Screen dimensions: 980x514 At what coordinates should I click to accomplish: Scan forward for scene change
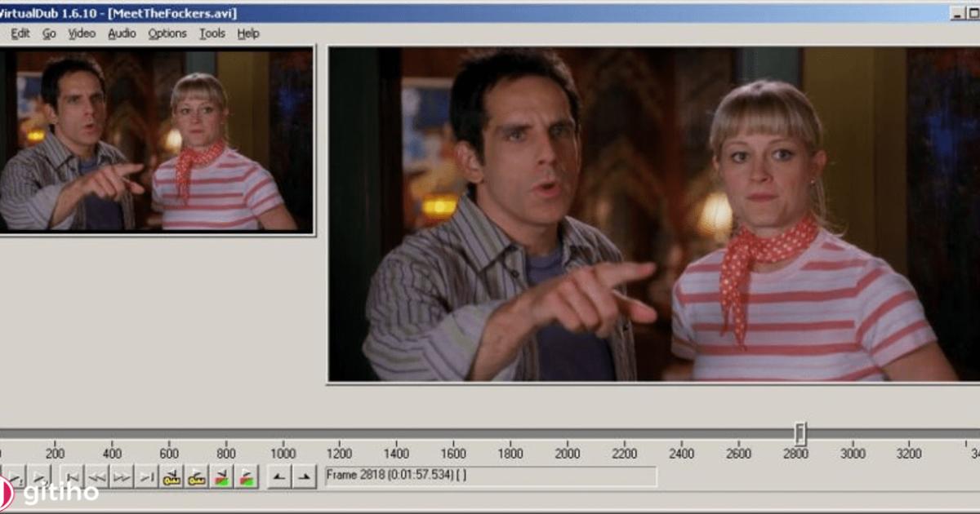pos(246,476)
